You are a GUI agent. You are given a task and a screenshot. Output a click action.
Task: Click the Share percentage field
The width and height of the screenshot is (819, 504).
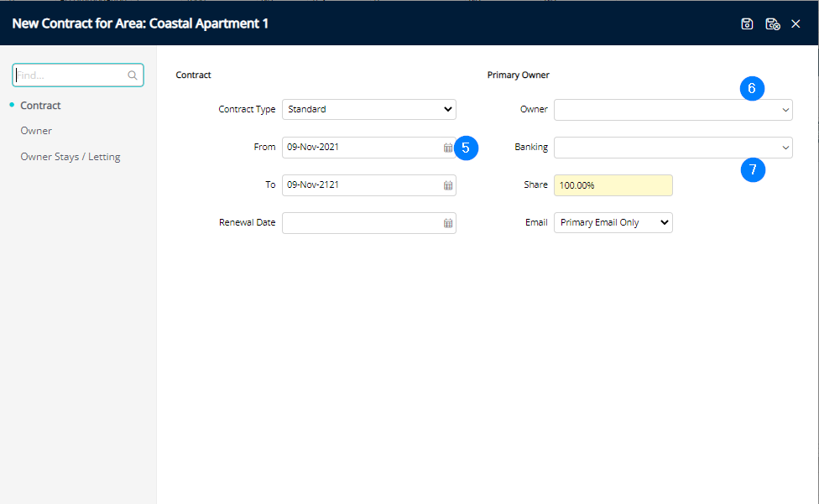click(x=613, y=185)
